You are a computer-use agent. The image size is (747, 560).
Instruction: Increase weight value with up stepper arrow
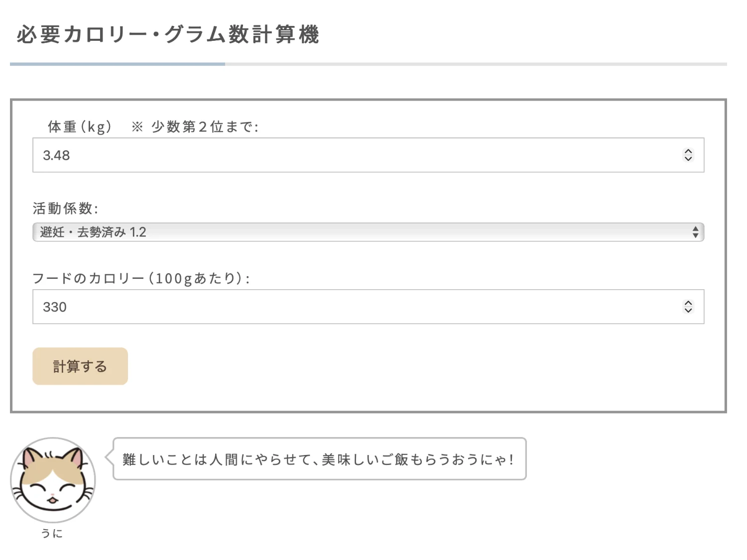688,151
